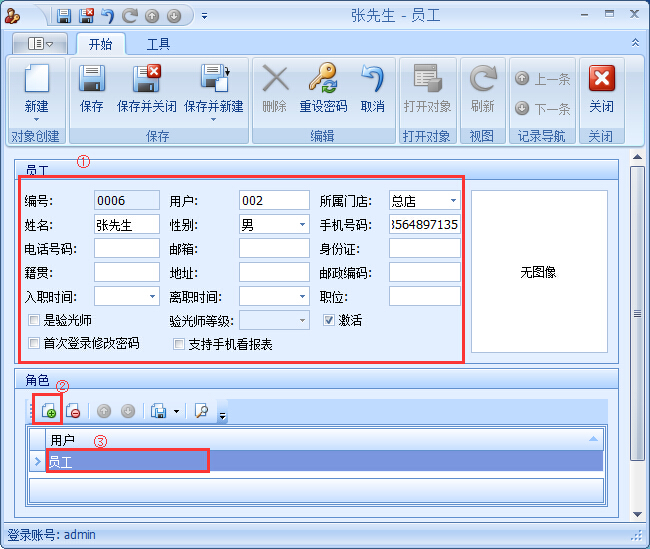Go to next record with 下一条
Image resolution: width=650 pixels, height=549 pixels.
pos(543,109)
